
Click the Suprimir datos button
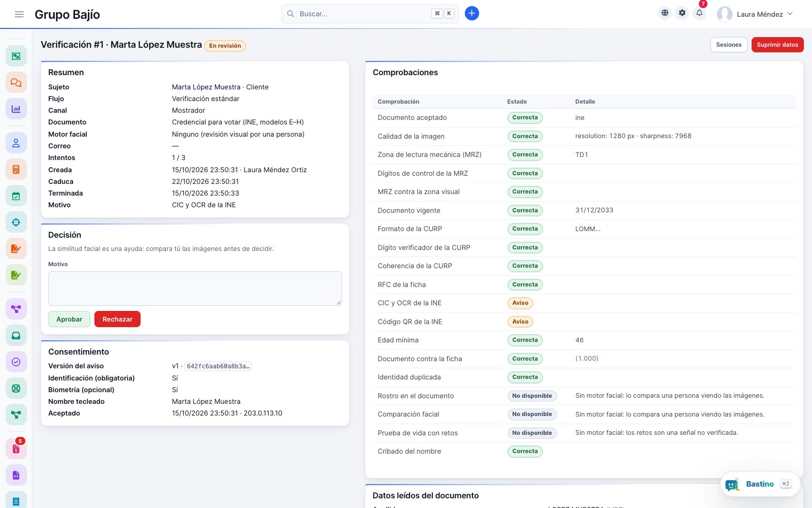777,45
